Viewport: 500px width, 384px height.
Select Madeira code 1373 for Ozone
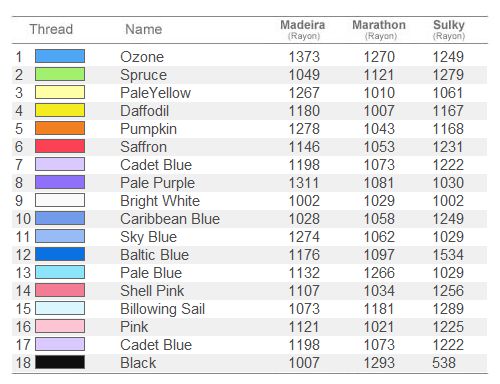click(x=304, y=57)
